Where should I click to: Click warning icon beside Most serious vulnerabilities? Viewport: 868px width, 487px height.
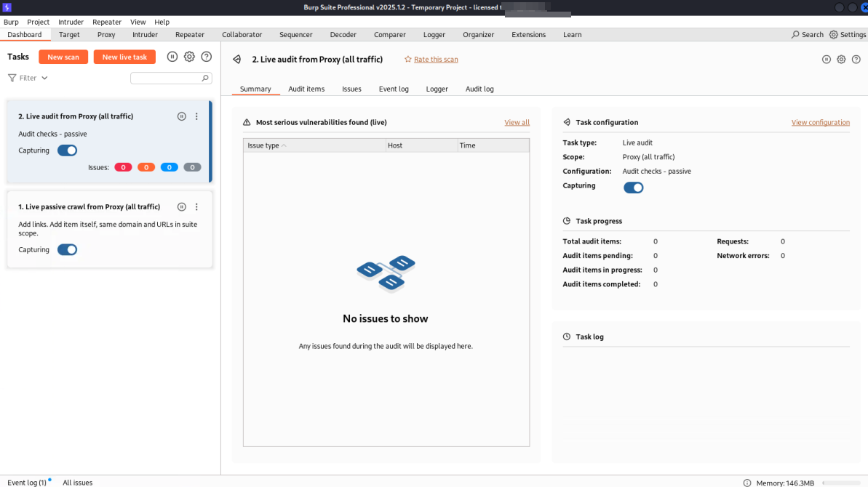pyautogui.click(x=247, y=122)
